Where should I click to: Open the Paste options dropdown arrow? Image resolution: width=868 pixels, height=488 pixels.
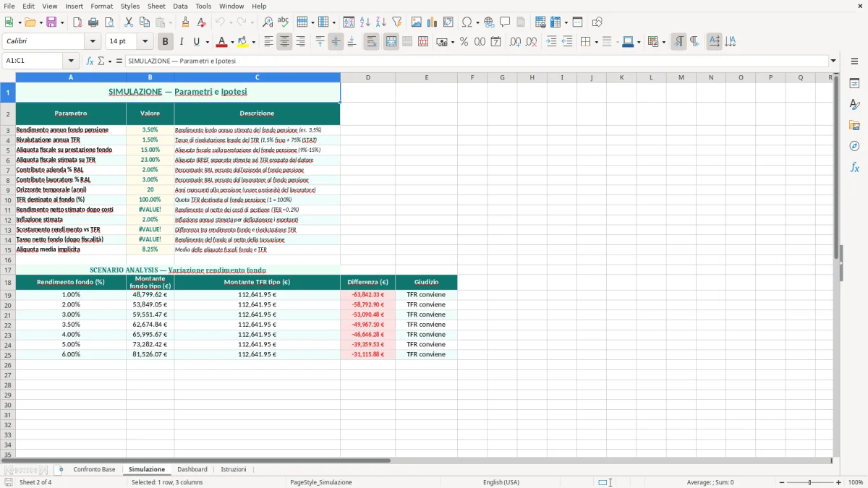click(170, 22)
